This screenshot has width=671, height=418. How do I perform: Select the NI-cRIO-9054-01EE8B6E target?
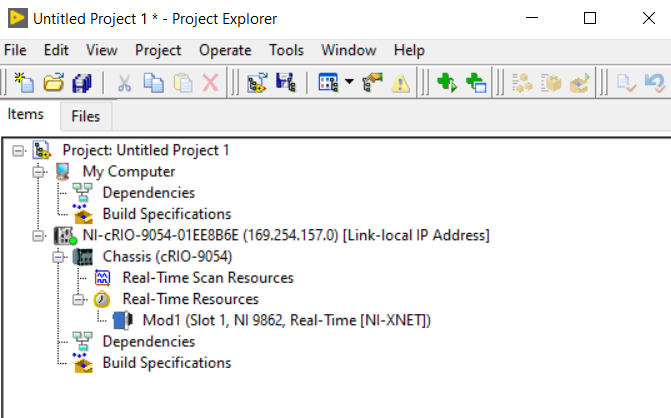pos(286,235)
